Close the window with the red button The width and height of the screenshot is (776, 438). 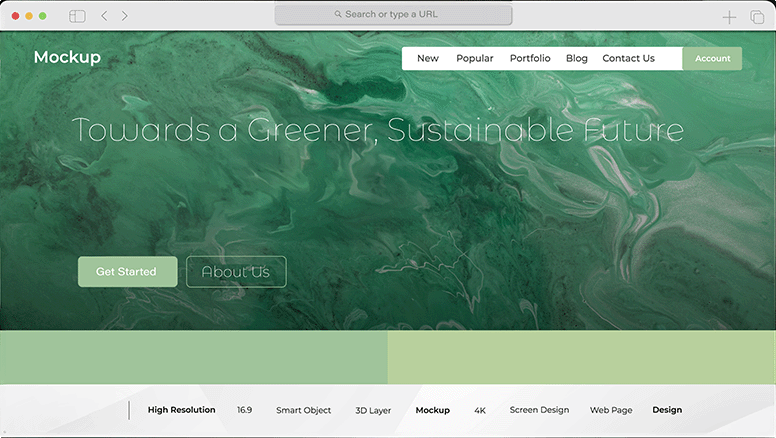[x=15, y=16]
